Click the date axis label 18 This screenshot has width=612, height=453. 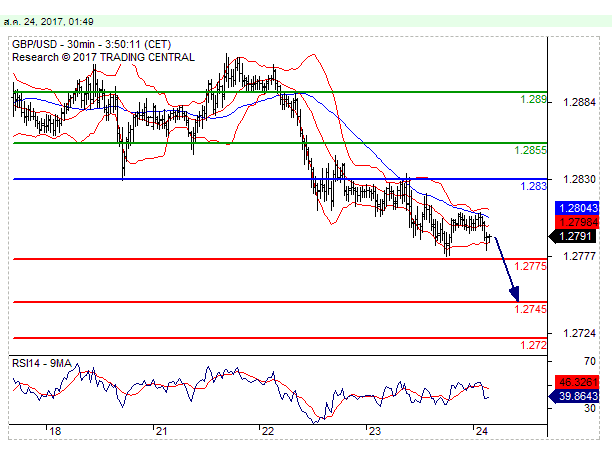55,431
